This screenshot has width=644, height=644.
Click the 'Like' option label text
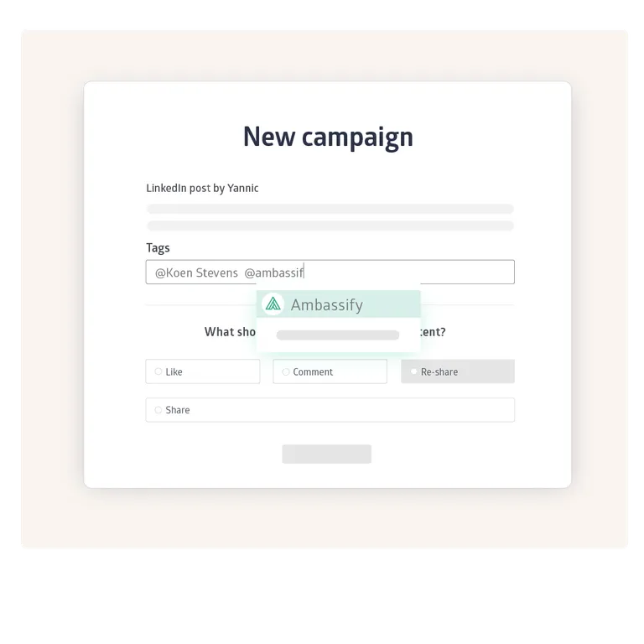174,371
